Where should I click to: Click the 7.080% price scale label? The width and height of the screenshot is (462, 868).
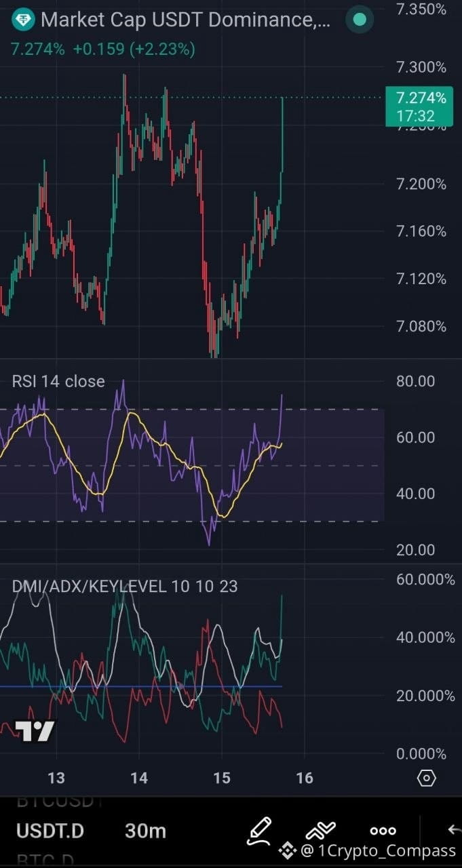(x=421, y=326)
